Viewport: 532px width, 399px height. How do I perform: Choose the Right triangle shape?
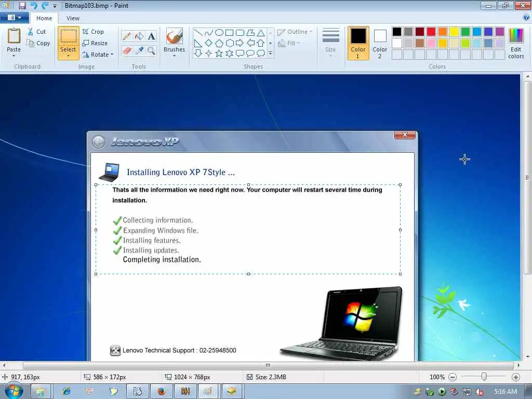pos(198,43)
